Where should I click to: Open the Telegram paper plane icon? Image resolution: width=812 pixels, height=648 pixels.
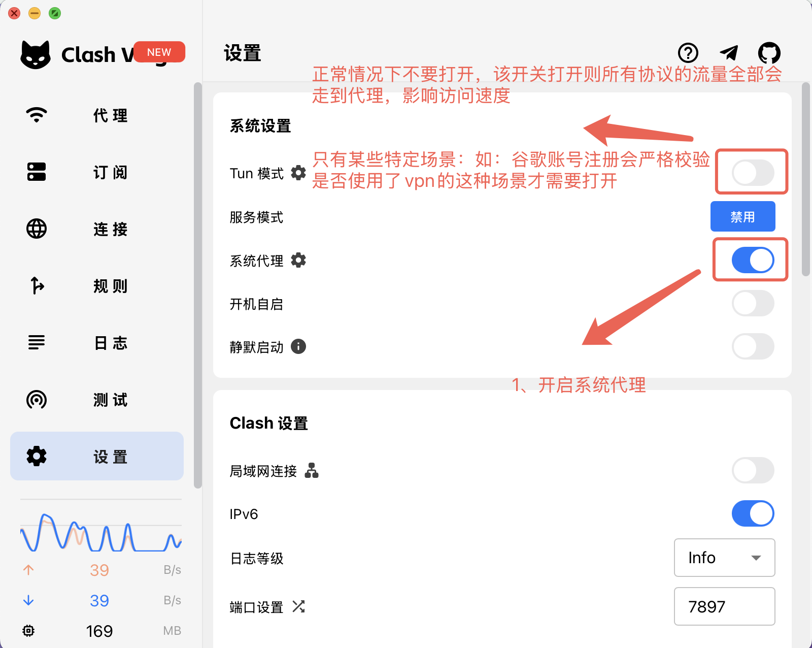click(729, 53)
